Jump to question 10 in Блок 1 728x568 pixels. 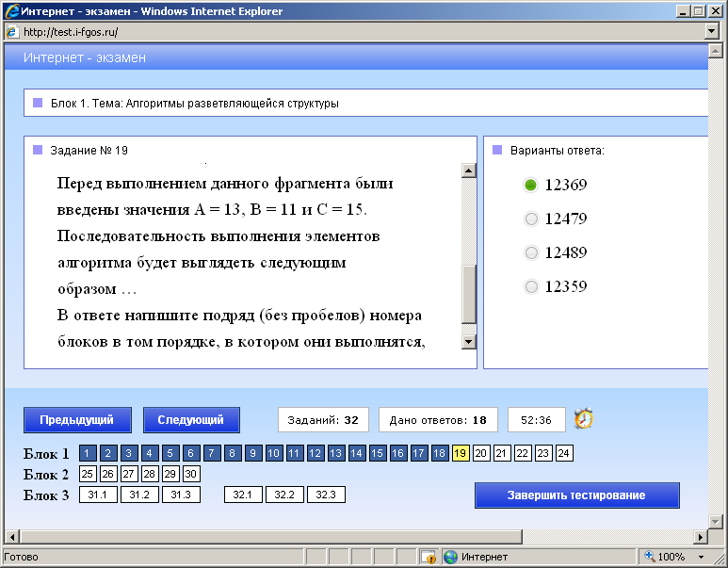273,453
